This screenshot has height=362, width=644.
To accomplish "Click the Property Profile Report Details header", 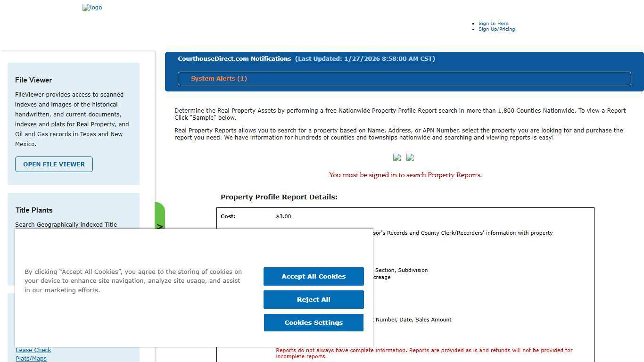I will [279, 197].
